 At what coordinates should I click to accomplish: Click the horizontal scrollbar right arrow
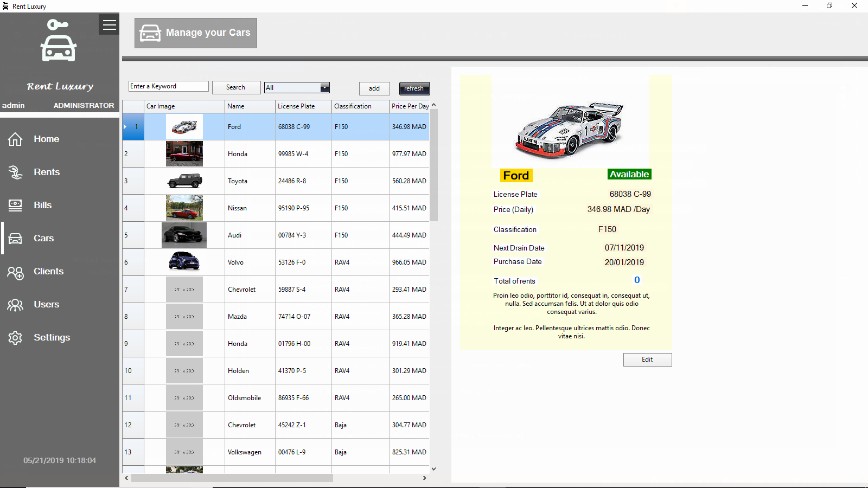[x=425, y=478]
